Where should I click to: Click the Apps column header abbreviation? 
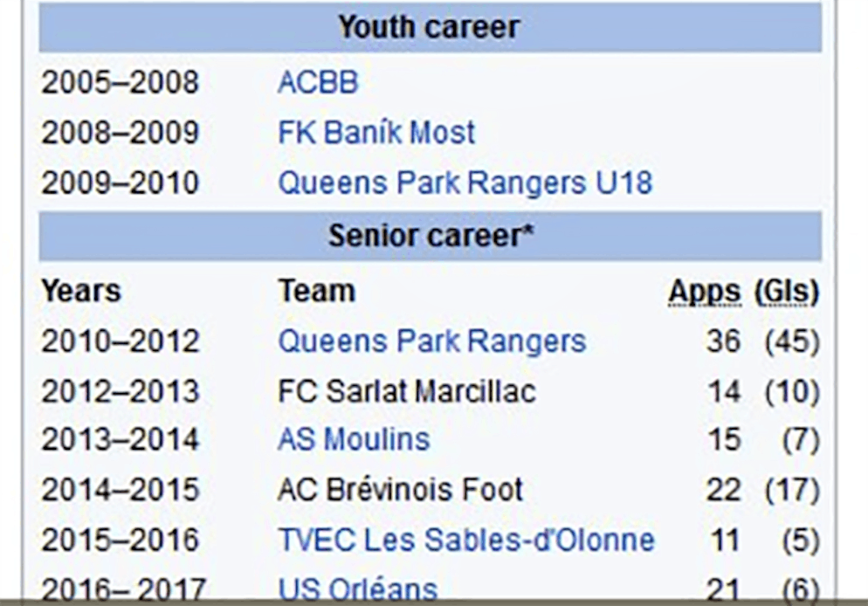point(704,292)
